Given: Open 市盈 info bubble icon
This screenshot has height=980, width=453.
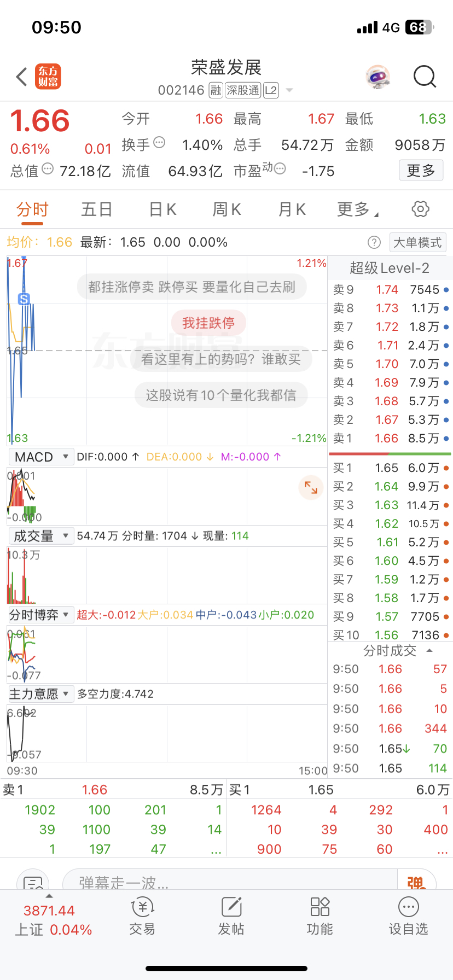Looking at the screenshot, I should (x=280, y=169).
